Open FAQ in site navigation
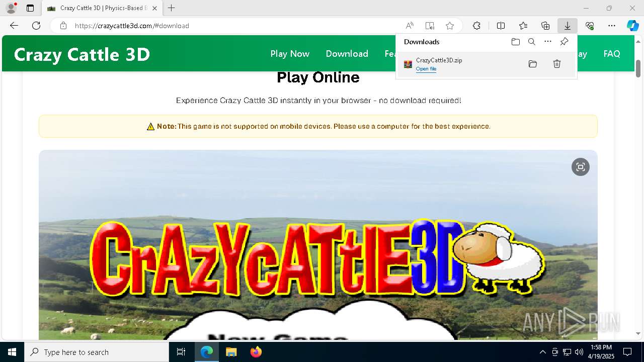 (x=612, y=54)
